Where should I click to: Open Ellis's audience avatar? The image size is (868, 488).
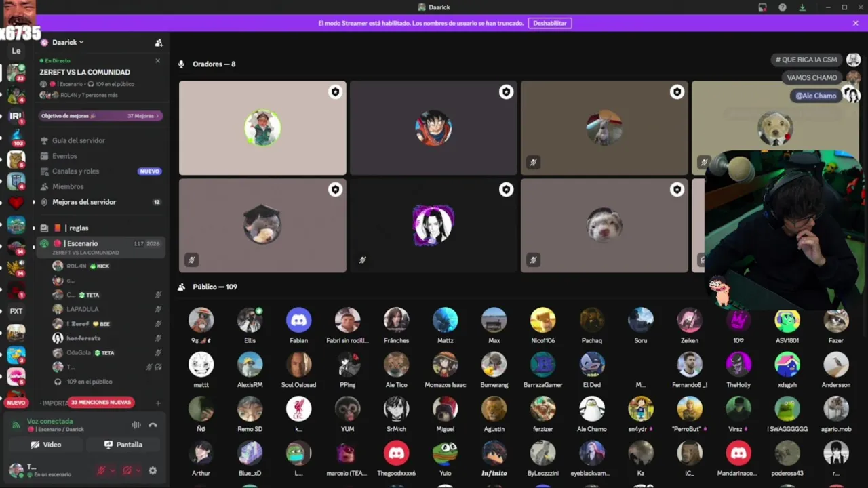point(250,320)
